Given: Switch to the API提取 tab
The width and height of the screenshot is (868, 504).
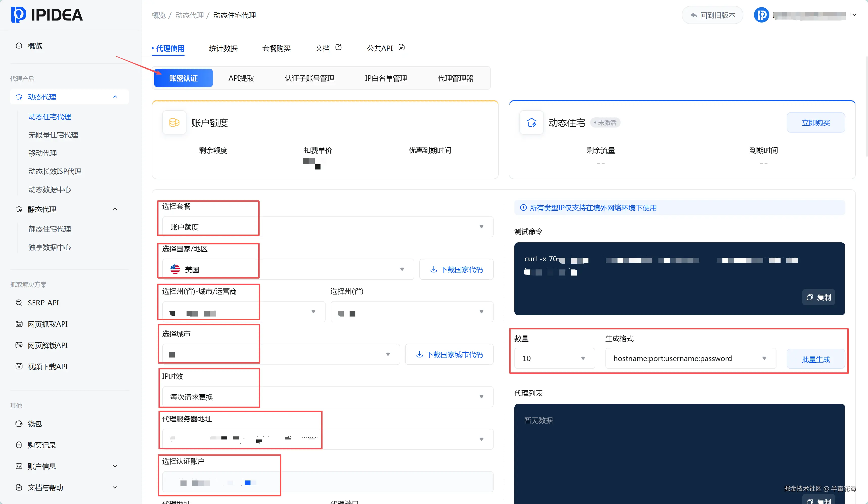Looking at the screenshot, I should click(x=241, y=78).
